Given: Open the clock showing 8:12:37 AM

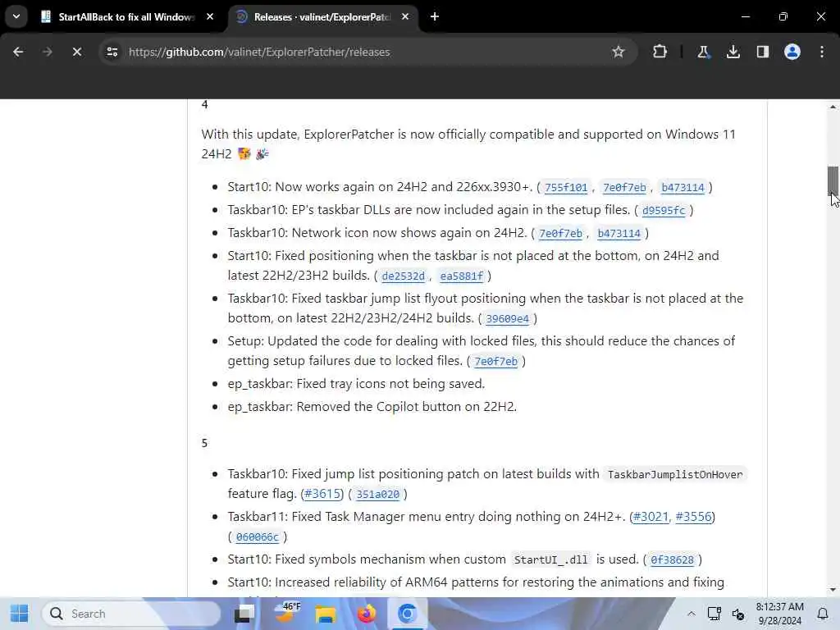Looking at the screenshot, I should click(x=779, y=614).
